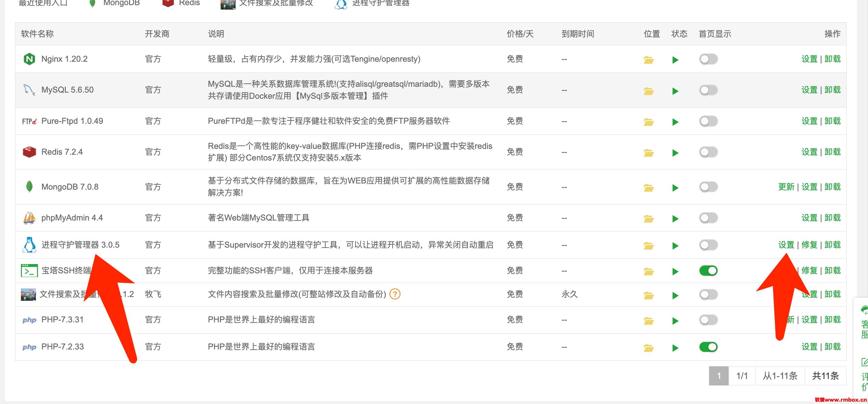Viewport: 868px width, 404px height.
Task: Open Redis from recent shortcuts bar
Action: tap(181, 3)
